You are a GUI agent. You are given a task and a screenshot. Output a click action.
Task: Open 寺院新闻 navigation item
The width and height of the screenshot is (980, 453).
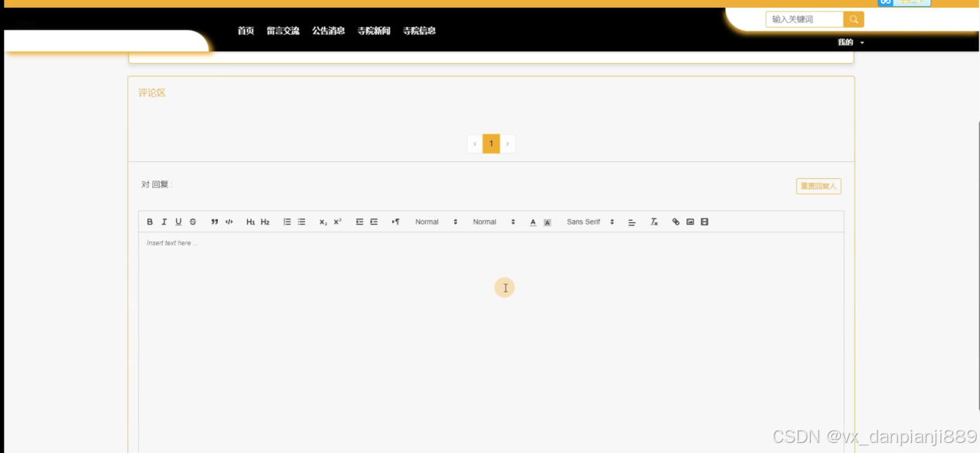click(x=374, y=31)
